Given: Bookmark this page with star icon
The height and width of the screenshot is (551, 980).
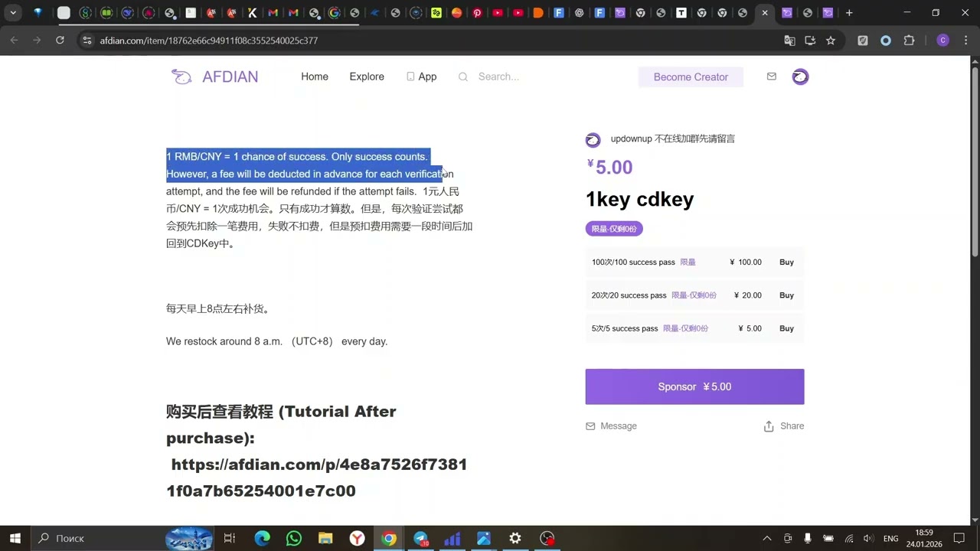Looking at the screenshot, I should coord(831,41).
